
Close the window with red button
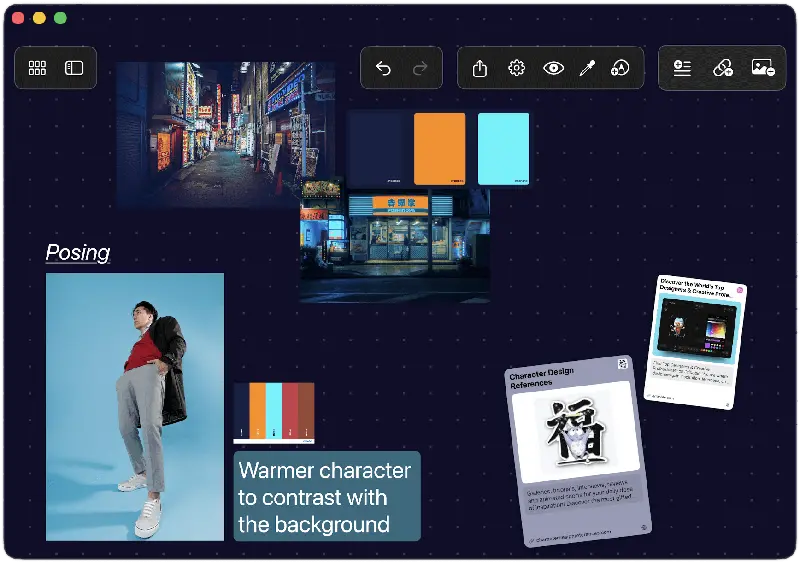18,18
